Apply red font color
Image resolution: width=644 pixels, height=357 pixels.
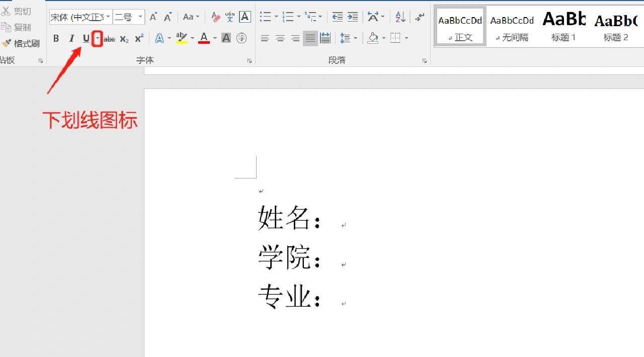(x=204, y=38)
